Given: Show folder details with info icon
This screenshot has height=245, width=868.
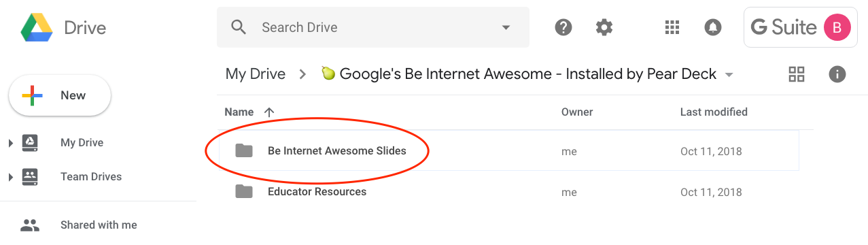Looking at the screenshot, I should pyautogui.click(x=837, y=74).
